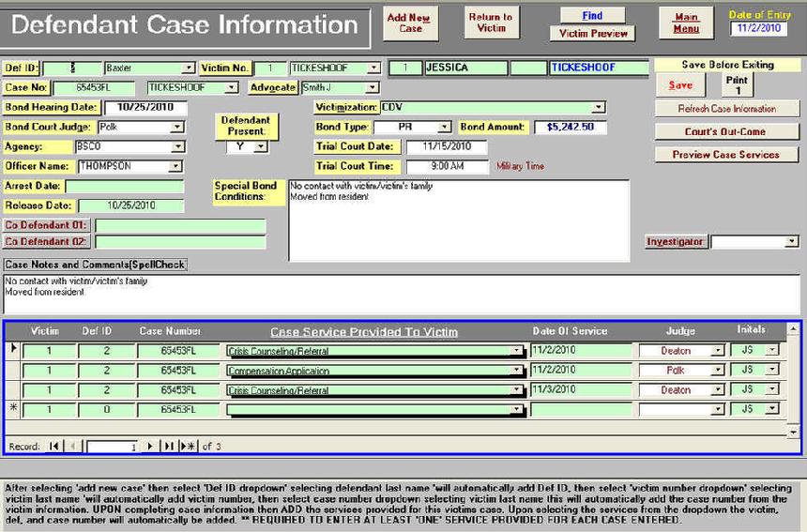This screenshot has width=807, height=532.
Task: Open the Find button
Action: point(592,15)
